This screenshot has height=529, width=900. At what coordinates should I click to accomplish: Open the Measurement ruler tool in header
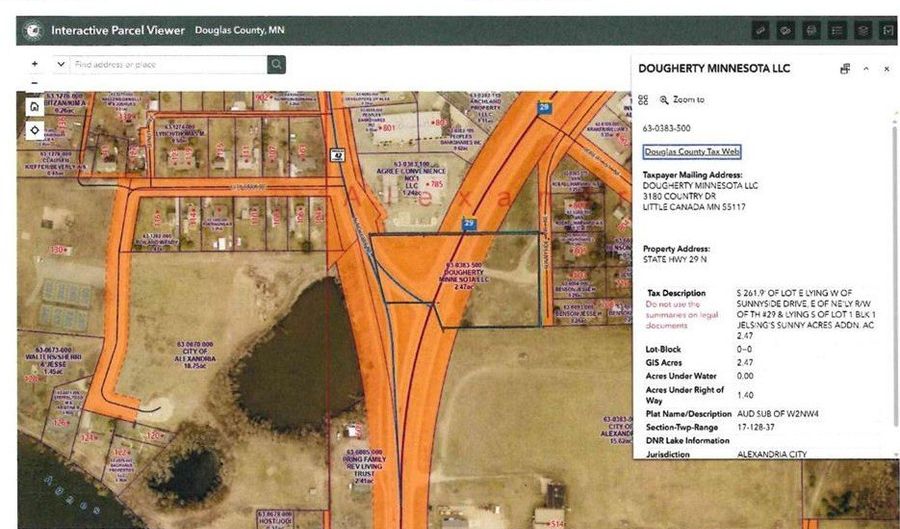pos(761,30)
